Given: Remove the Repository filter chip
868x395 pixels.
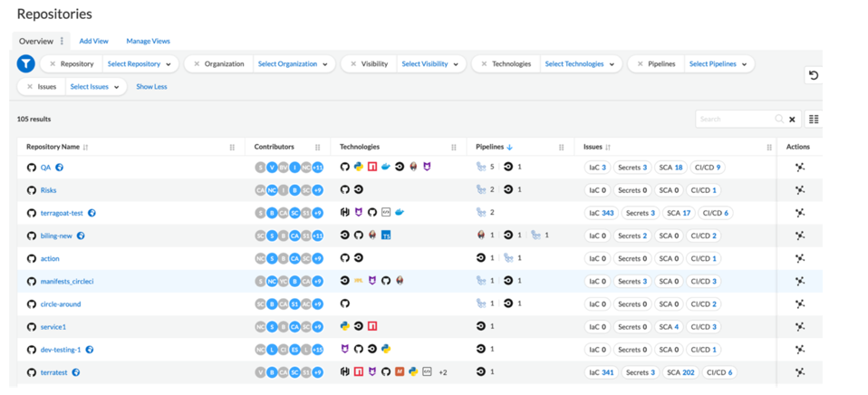Looking at the screenshot, I should pos(53,64).
